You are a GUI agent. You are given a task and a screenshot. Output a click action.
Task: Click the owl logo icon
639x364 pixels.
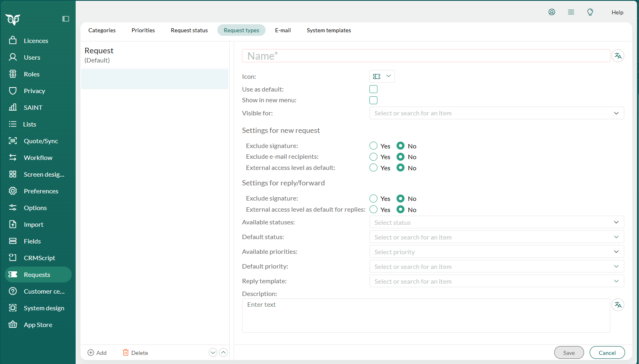(13, 19)
